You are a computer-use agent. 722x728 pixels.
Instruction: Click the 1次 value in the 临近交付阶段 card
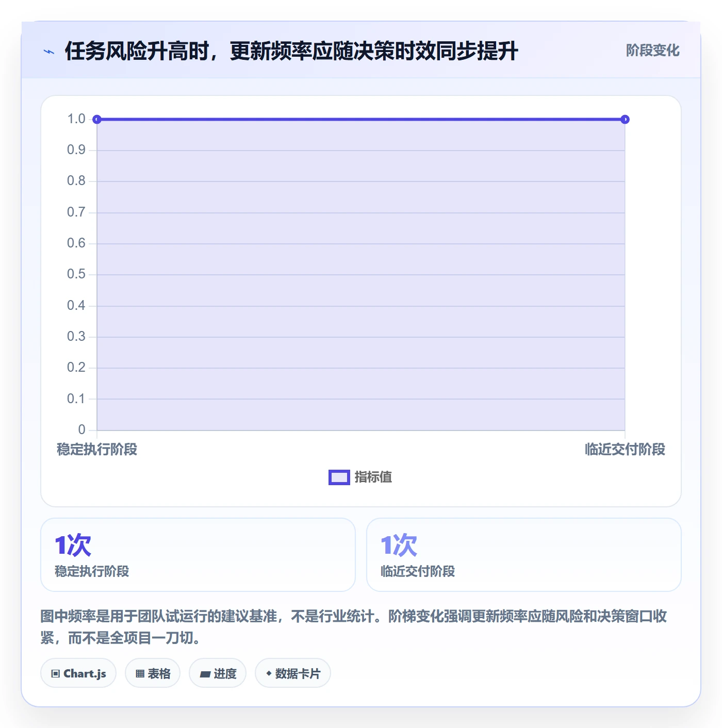pos(399,545)
